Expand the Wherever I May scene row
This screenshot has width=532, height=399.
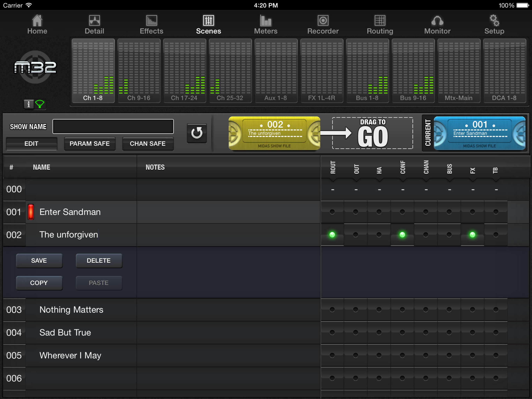(70, 355)
